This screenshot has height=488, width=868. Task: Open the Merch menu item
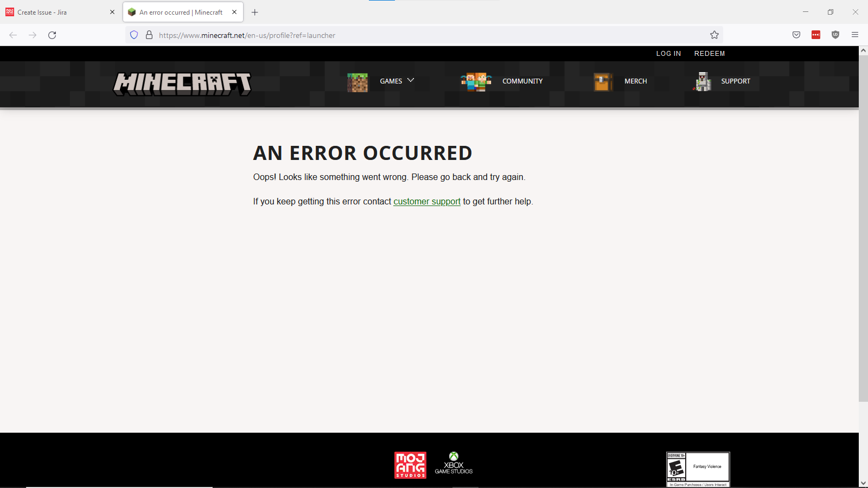[x=636, y=81]
